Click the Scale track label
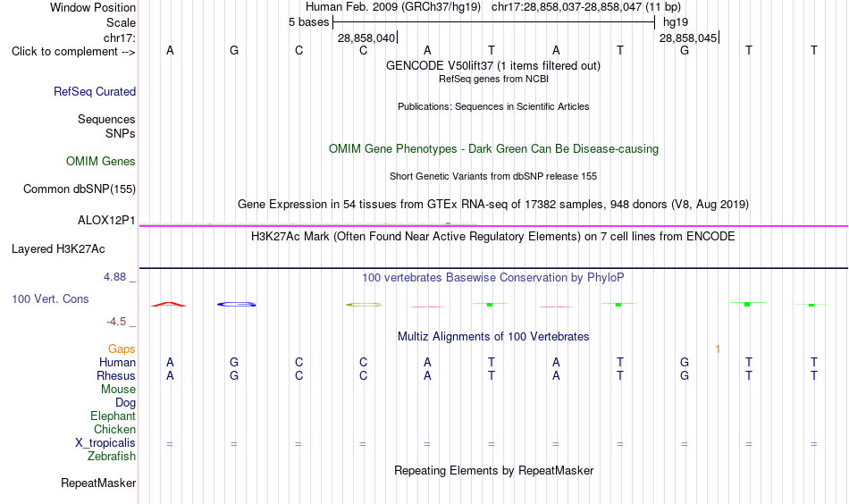The height and width of the screenshot is (504, 849). pos(121,22)
